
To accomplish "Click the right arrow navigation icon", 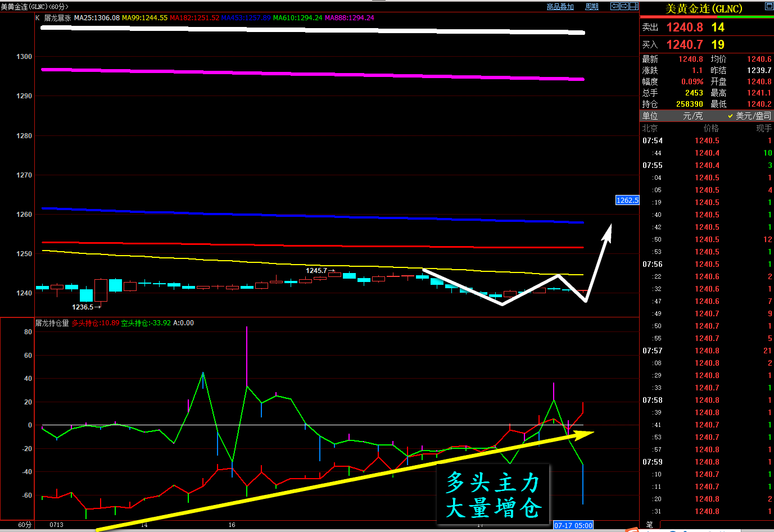I will tap(624, 6).
